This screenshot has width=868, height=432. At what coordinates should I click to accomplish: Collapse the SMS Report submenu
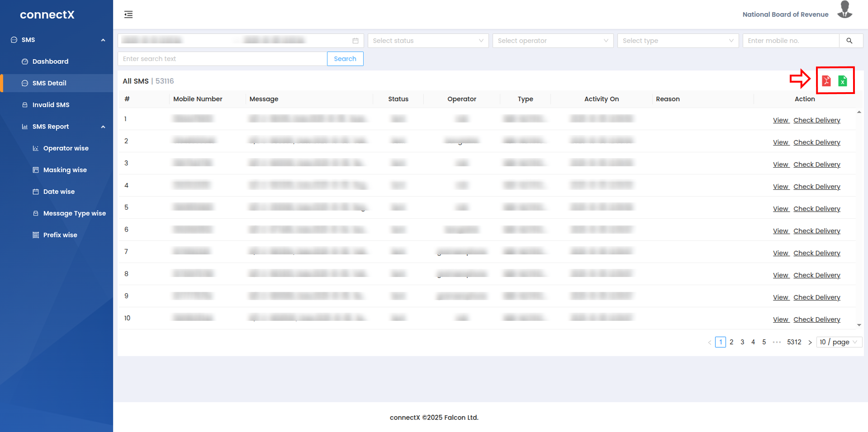(x=103, y=127)
